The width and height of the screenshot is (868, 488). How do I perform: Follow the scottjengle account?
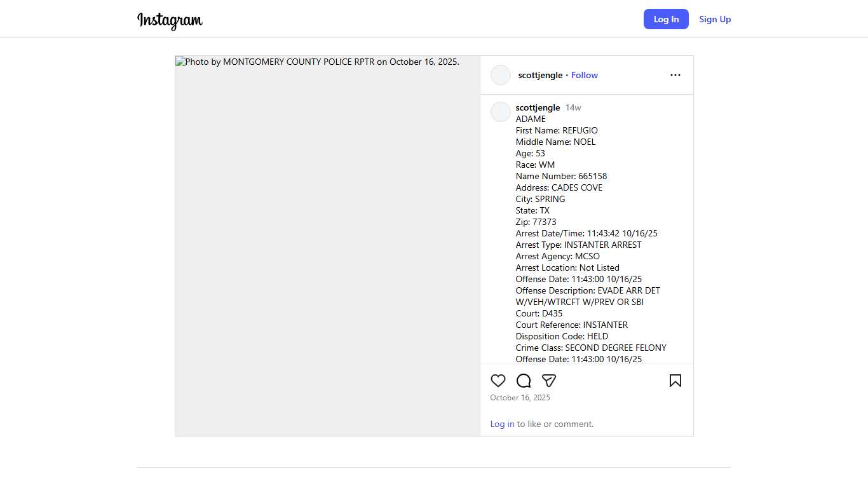tap(585, 75)
